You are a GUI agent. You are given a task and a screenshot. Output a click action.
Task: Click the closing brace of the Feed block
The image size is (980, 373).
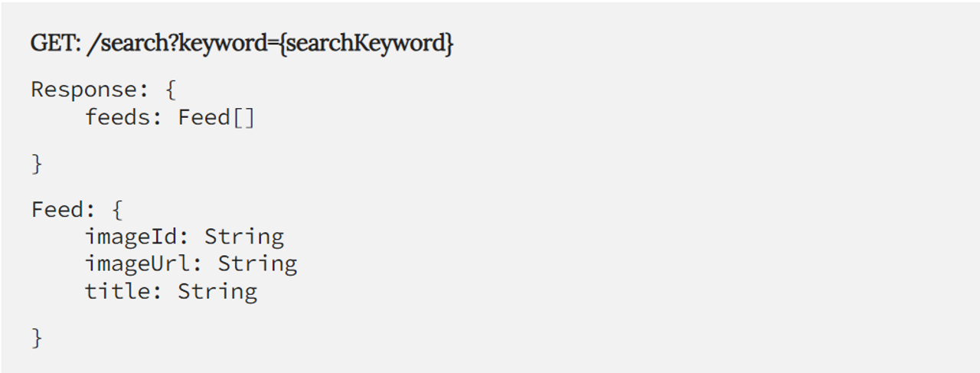[x=36, y=338]
